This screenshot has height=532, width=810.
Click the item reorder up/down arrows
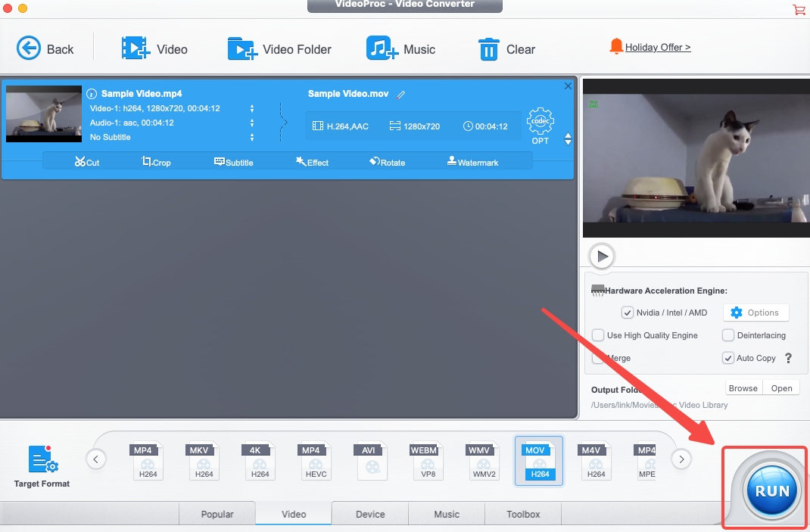pos(568,139)
